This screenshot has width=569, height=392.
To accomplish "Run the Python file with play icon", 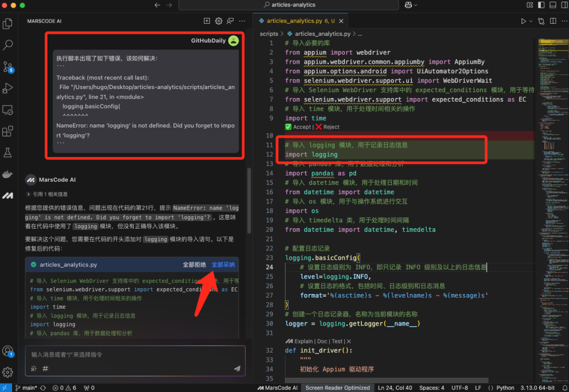I will click(523, 21).
